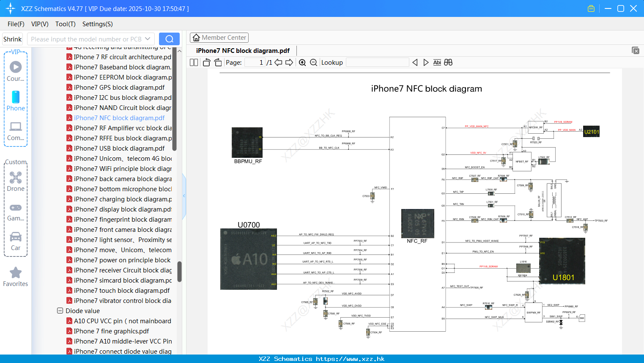Open the Game console category icon
The width and height of the screenshot is (644, 363).
[x=16, y=212]
